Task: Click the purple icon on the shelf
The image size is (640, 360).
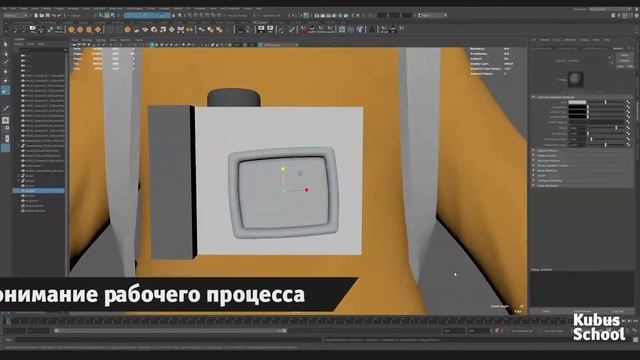Action: point(360,29)
